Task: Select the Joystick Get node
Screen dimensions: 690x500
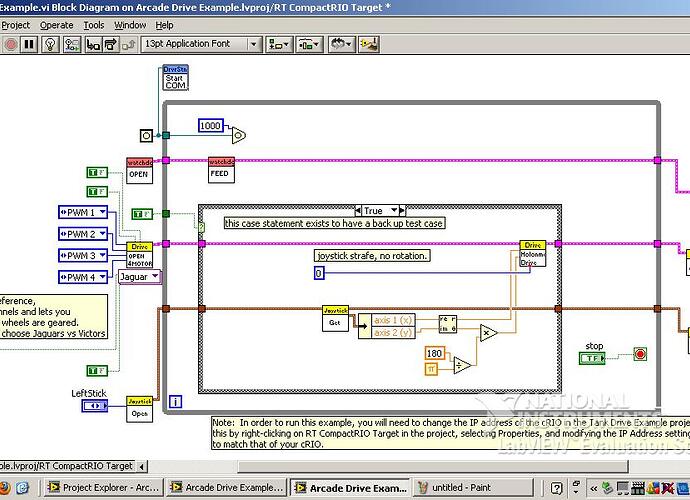Action: tap(335, 319)
